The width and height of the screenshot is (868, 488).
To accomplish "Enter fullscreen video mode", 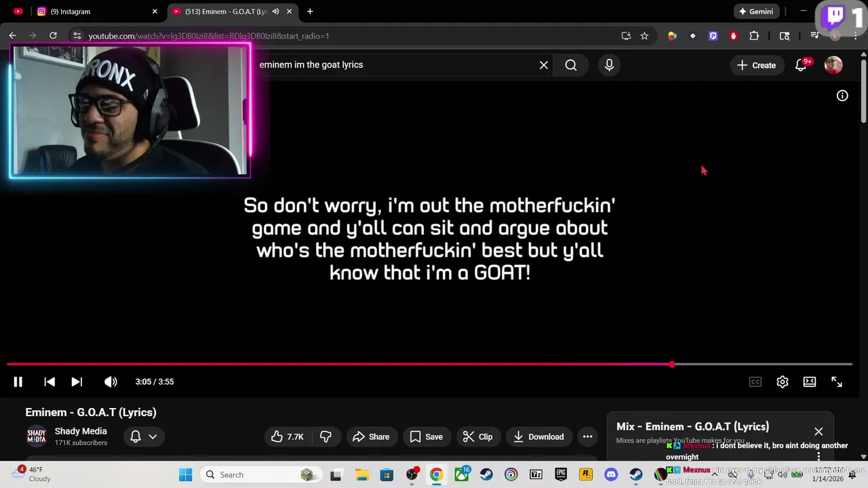I will tap(837, 382).
